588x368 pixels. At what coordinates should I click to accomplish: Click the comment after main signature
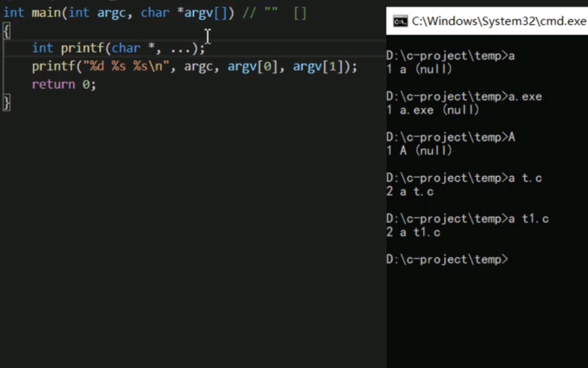pyautogui.click(x=275, y=13)
